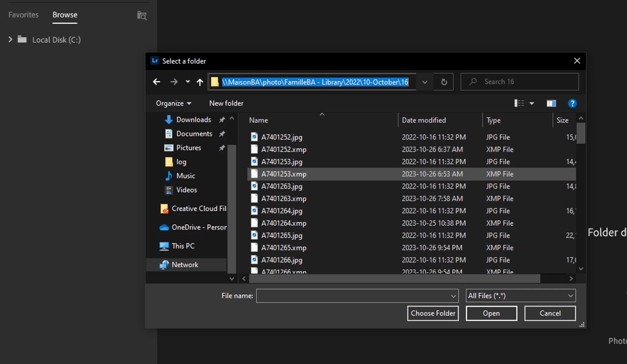The width and height of the screenshot is (627, 364).
Task: Switch to the Favorites tab
Action: point(23,15)
